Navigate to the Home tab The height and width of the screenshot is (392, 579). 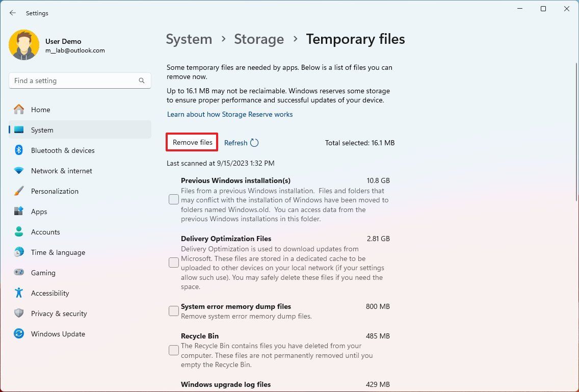(40, 110)
